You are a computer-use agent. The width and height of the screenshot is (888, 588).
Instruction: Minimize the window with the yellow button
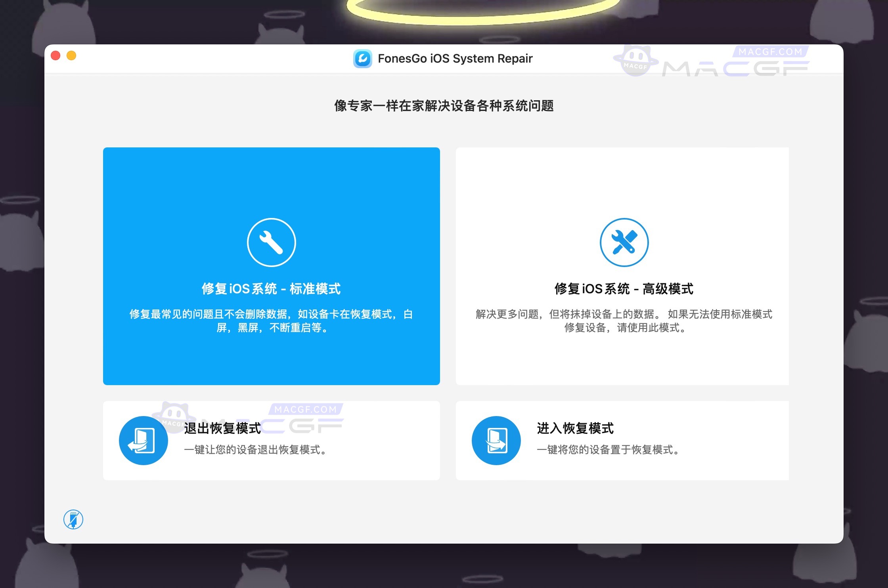[72, 55]
